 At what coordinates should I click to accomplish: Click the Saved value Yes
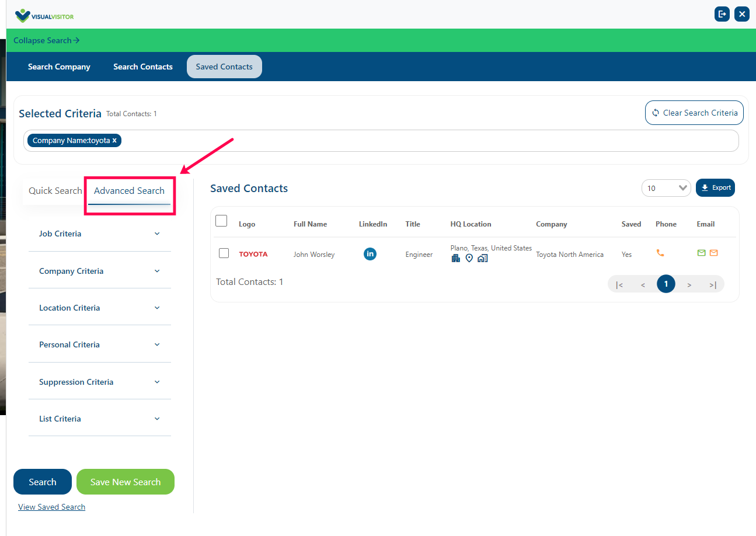tap(627, 255)
